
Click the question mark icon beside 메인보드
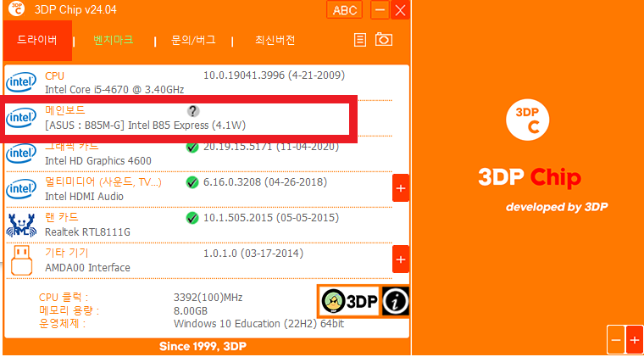(x=193, y=111)
